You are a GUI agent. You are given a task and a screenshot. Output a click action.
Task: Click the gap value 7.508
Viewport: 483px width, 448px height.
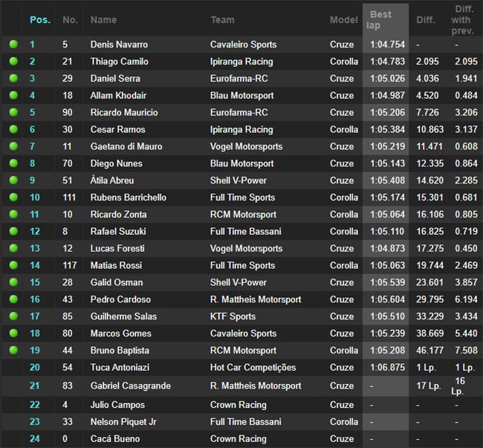tap(467, 350)
